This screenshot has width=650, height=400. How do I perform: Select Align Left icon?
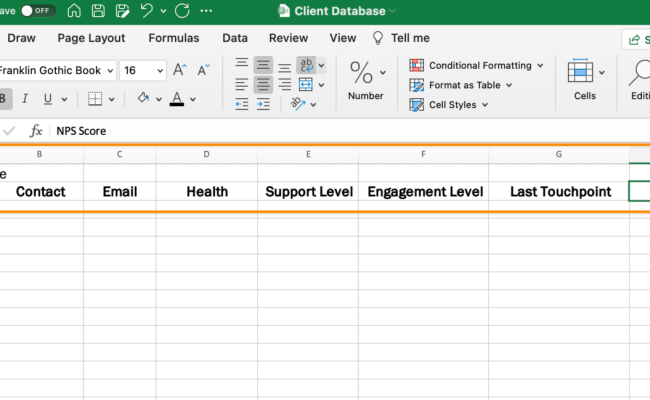pyautogui.click(x=242, y=85)
